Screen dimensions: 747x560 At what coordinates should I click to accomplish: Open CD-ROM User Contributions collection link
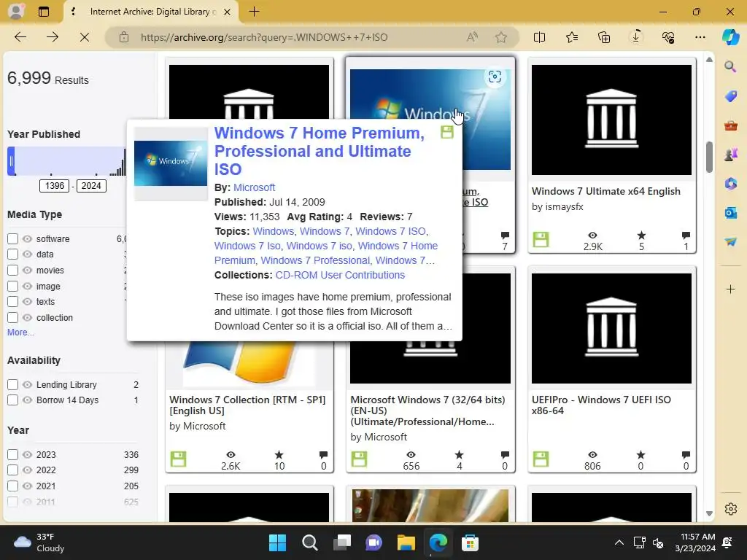(340, 275)
